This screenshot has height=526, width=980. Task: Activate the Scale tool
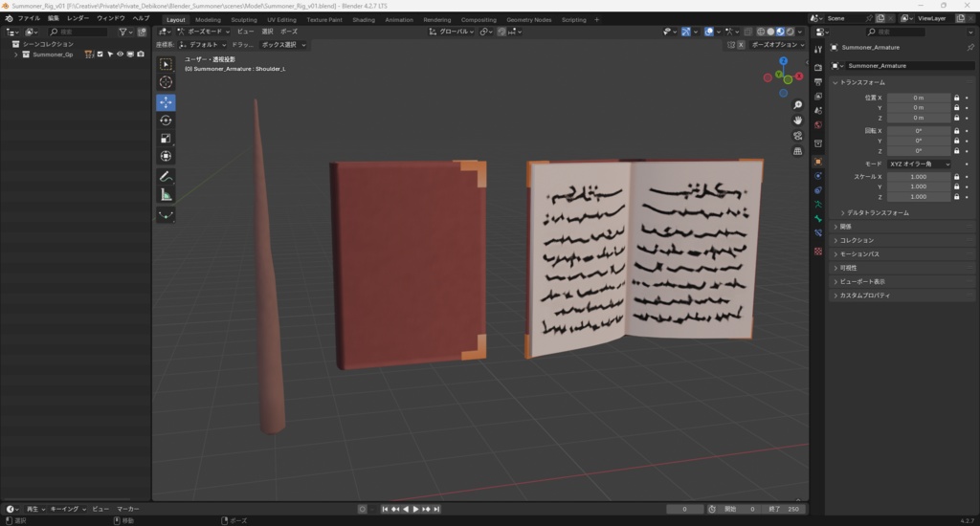[x=166, y=138]
